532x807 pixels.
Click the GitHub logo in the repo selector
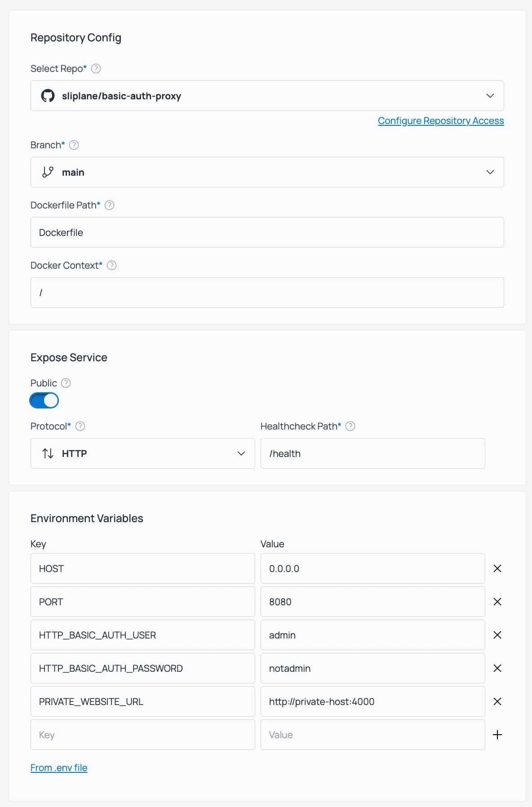point(48,96)
